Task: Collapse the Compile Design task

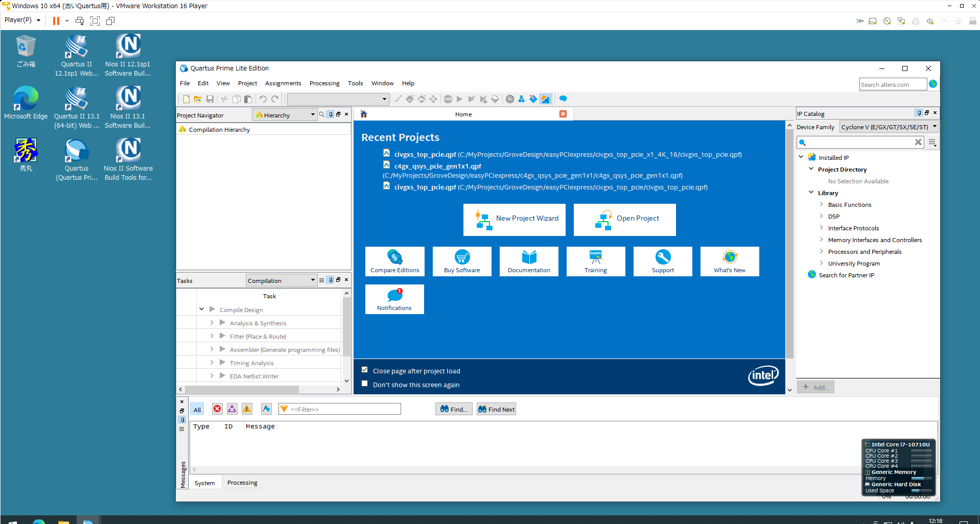Action: [202, 309]
